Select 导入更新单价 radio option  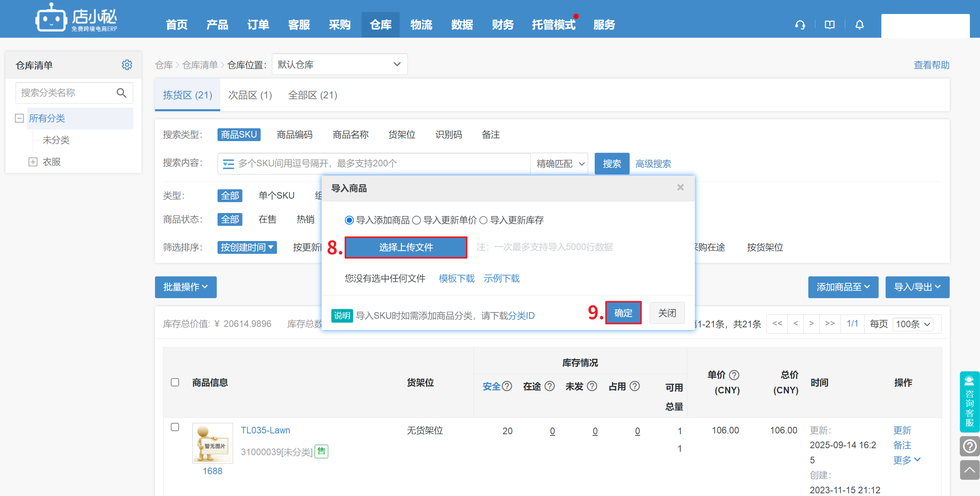click(x=416, y=220)
